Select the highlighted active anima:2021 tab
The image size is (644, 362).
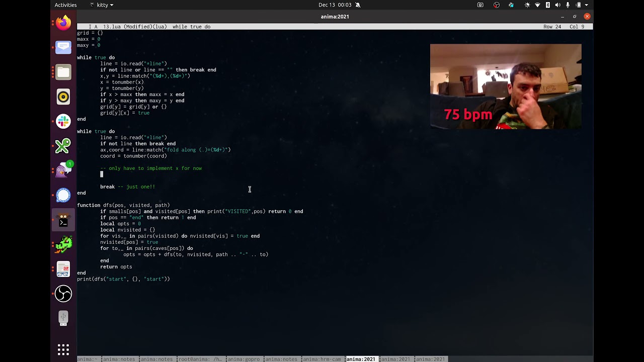coord(361,359)
